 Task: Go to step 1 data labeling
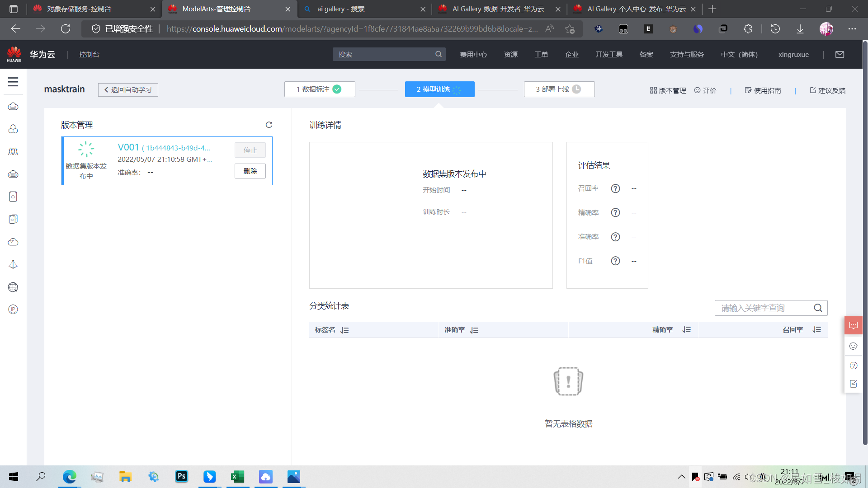pyautogui.click(x=320, y=89)
